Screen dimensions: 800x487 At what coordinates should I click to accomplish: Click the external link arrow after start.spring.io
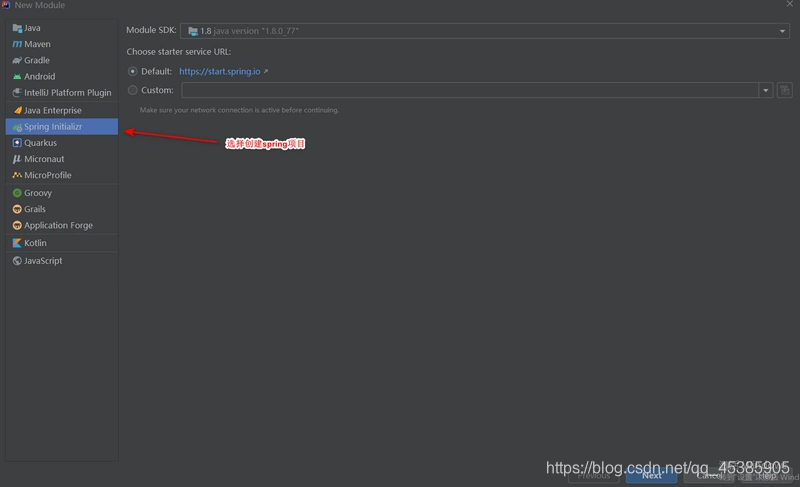click(x=266, y=71)
